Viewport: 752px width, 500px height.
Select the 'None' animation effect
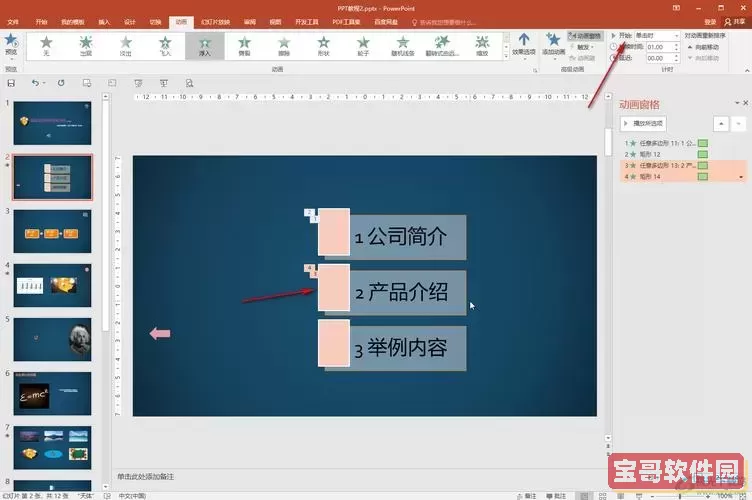tap(46, 46)
